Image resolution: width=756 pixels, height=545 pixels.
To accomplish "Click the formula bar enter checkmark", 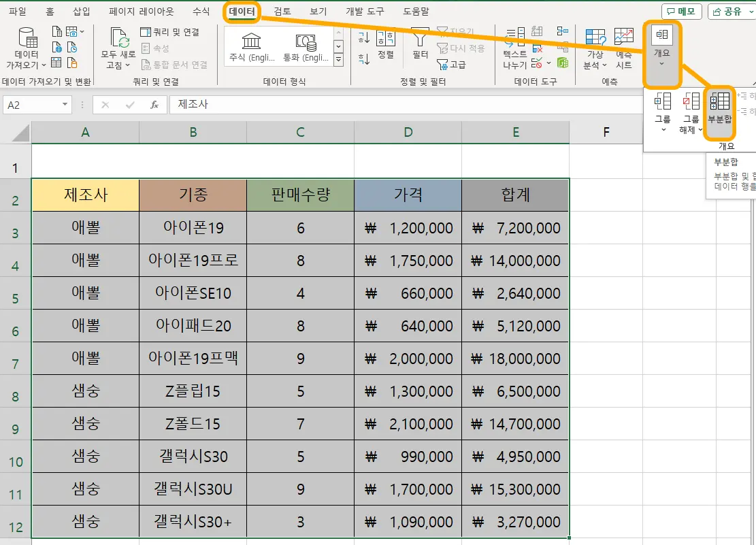I will 130,105.
